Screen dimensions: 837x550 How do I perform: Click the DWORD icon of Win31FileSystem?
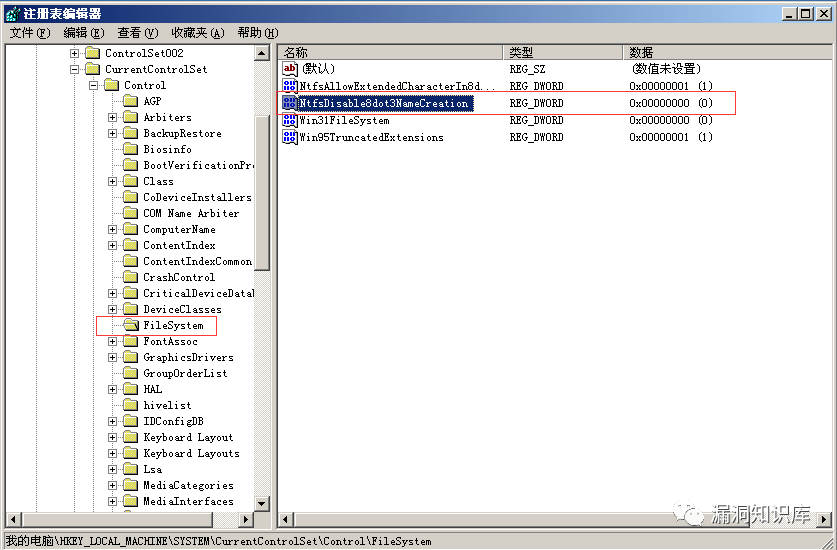tap(290, 120)
